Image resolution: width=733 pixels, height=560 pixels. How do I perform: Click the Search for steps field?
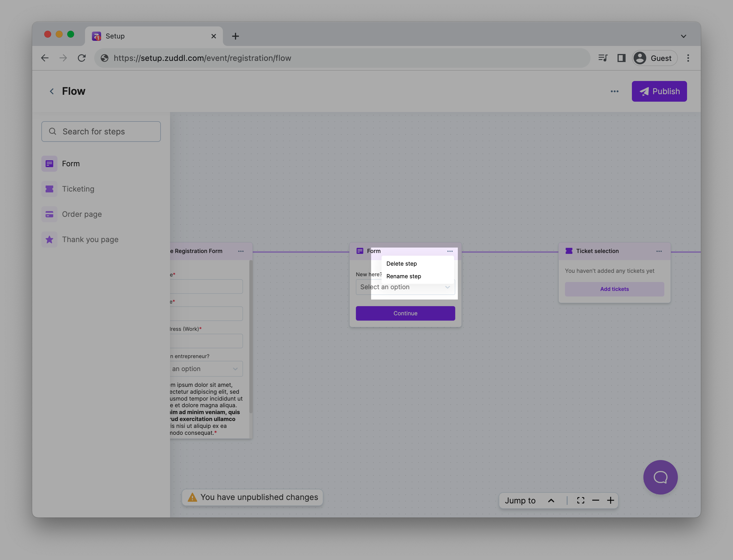pos(101,132)
